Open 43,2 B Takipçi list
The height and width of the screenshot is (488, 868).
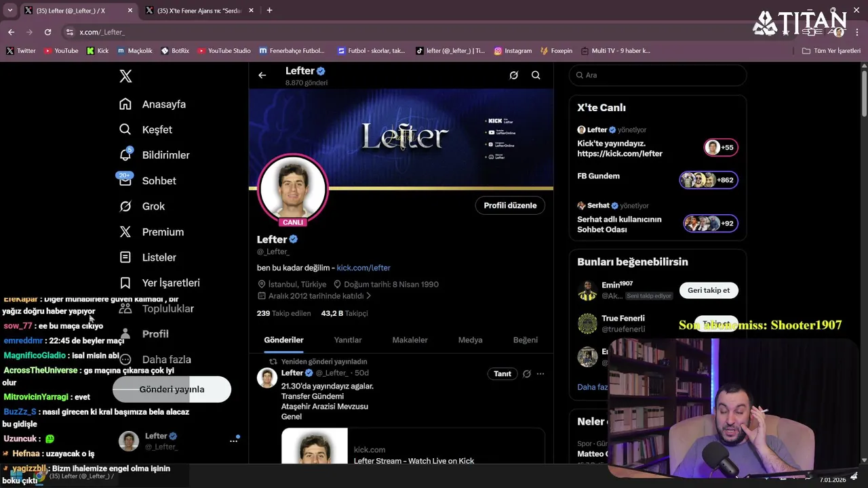pyautogui.click(x=344, y=313)
